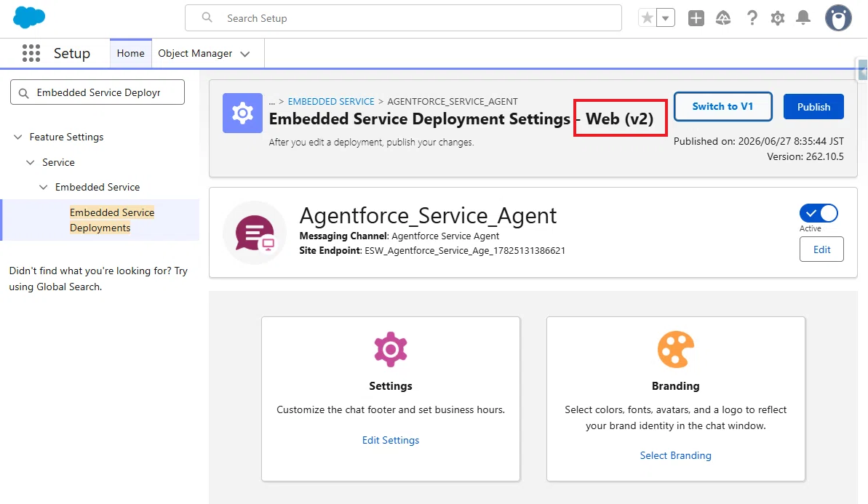This screenshot has height=504, width=868.
Task: Select Embedded Service Deployments tree item
Action: (112, 220)
